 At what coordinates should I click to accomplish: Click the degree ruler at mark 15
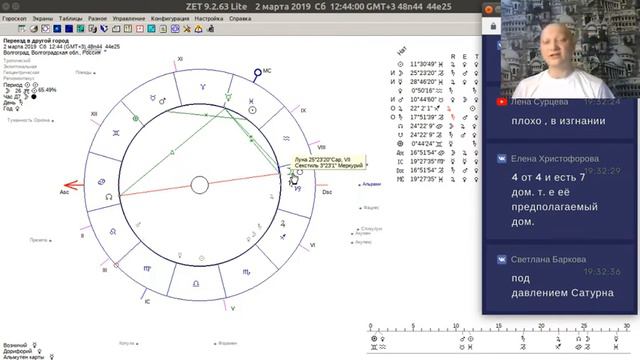coord(498,326)
